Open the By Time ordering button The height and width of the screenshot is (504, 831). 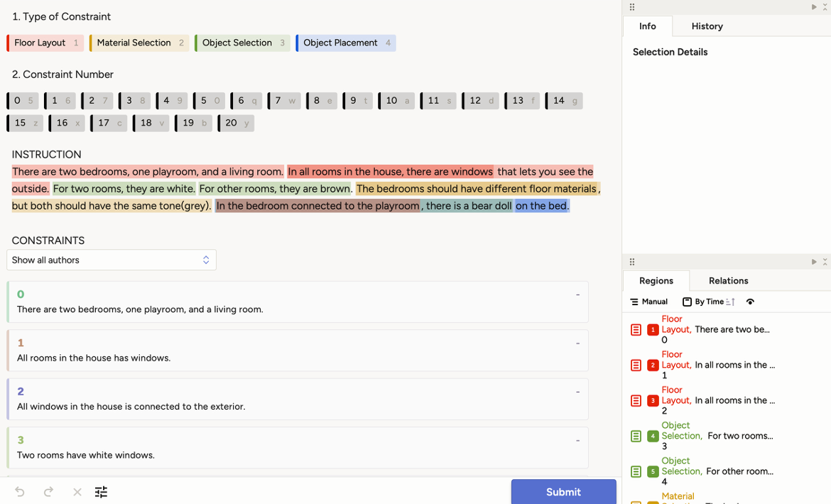[703, 302]
